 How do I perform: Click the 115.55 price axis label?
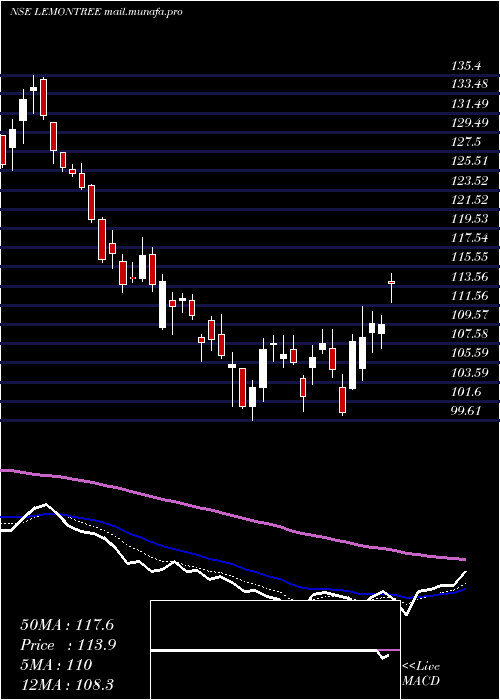470,257
